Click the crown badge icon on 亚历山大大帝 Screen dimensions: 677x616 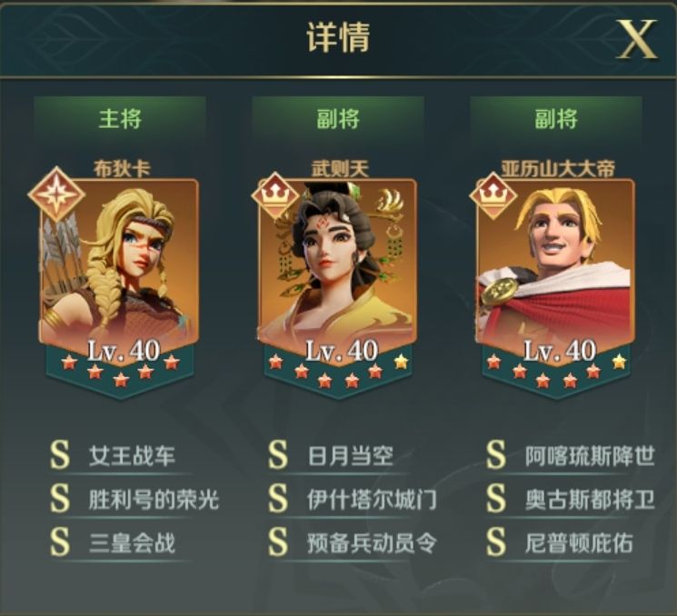tap(493, 197)
